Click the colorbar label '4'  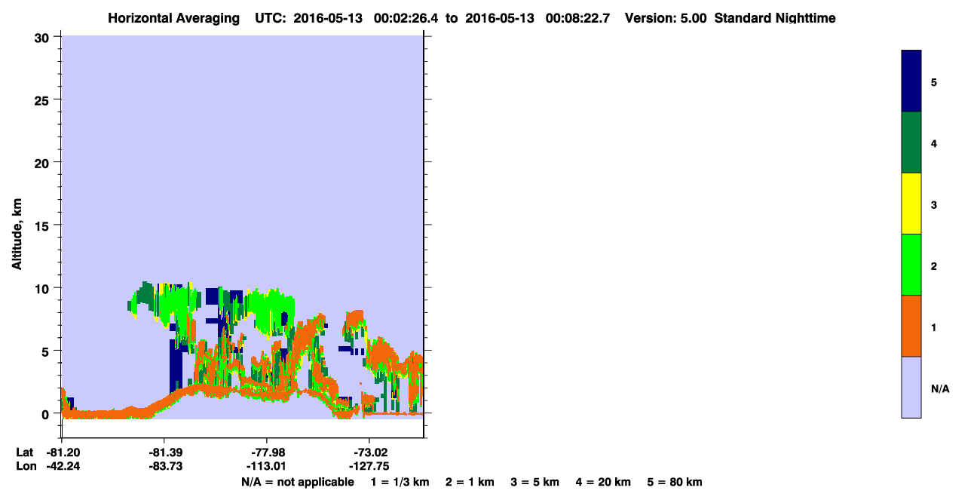[x=934, y=143]
